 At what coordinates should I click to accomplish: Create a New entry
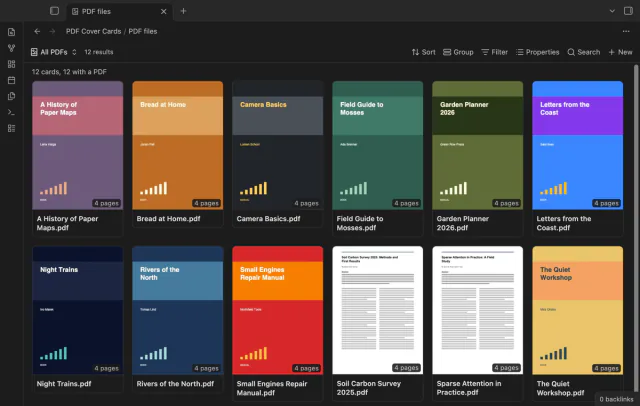tap(620, 52)
